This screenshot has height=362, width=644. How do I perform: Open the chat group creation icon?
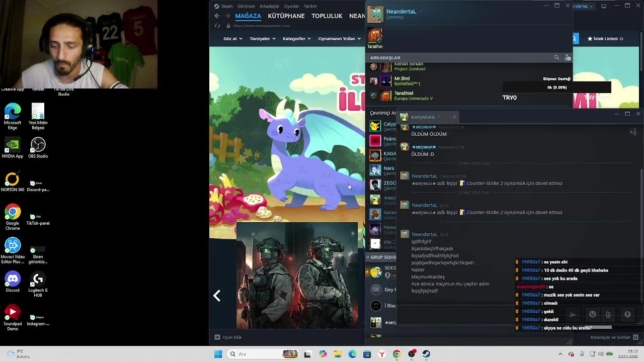(x=633, y=132)
